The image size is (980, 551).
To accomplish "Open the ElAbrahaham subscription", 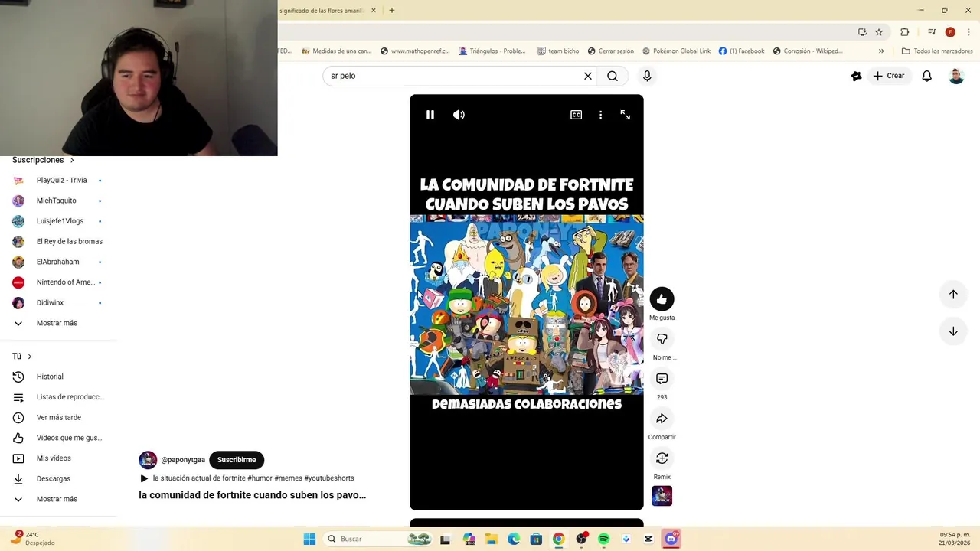I will click(x=57, y=262).
